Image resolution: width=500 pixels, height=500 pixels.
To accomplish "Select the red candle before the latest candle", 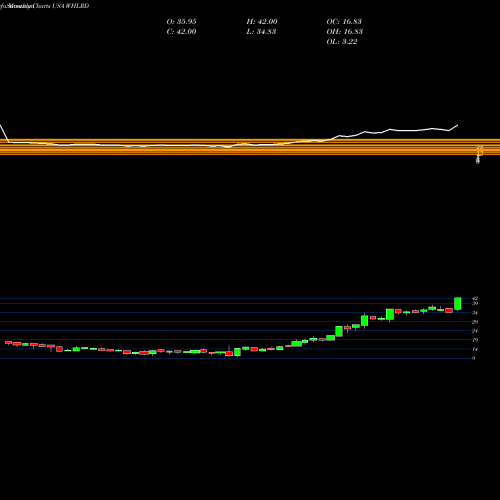I will click(449, 310).
